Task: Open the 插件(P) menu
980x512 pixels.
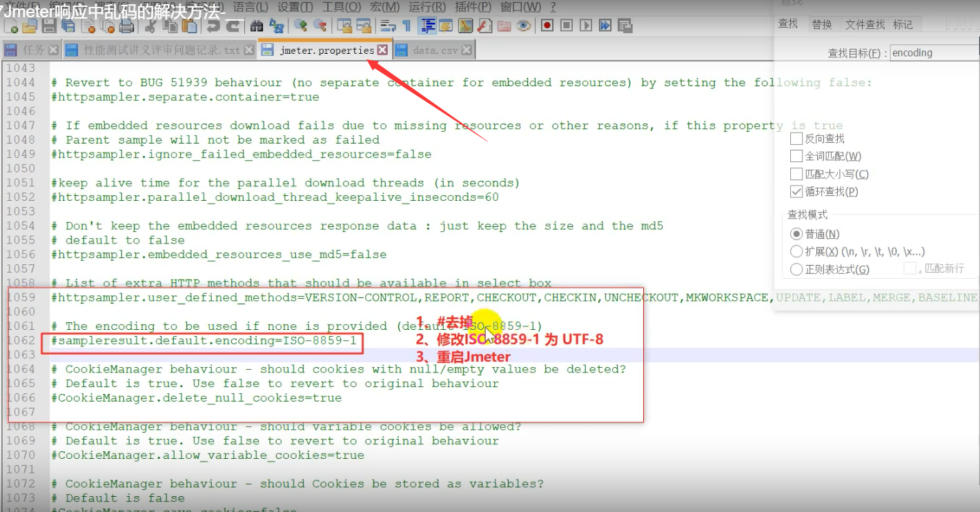Action: (x=471, y=7)
